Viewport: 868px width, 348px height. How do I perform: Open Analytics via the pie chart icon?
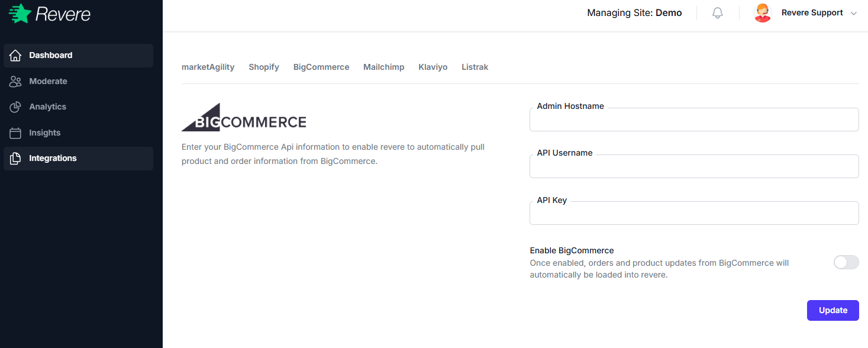(15, 107)
